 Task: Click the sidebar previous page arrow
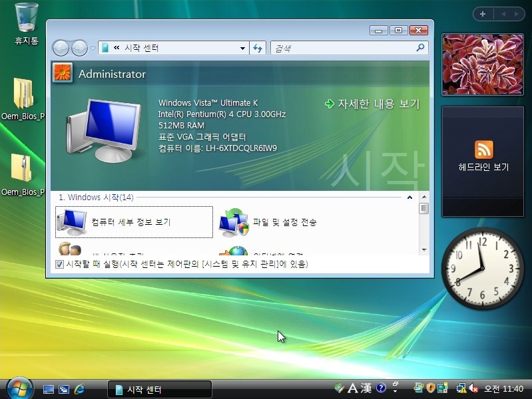pos(503,14)
